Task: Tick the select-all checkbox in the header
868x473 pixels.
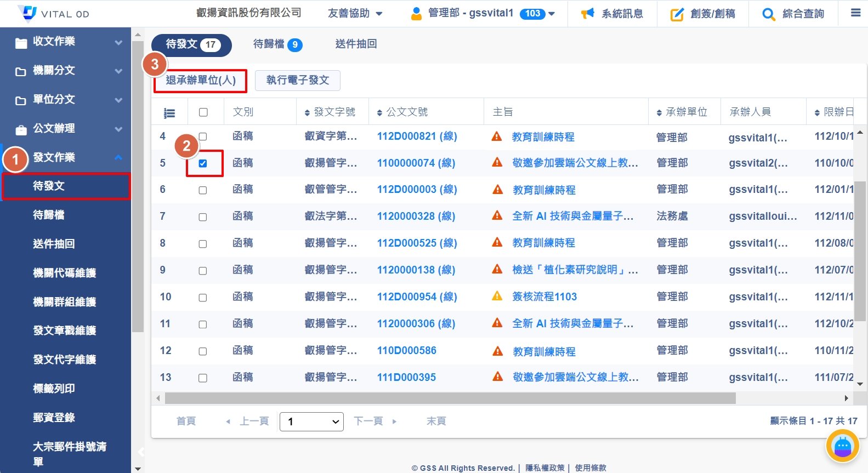Action: tap(203, 112)
